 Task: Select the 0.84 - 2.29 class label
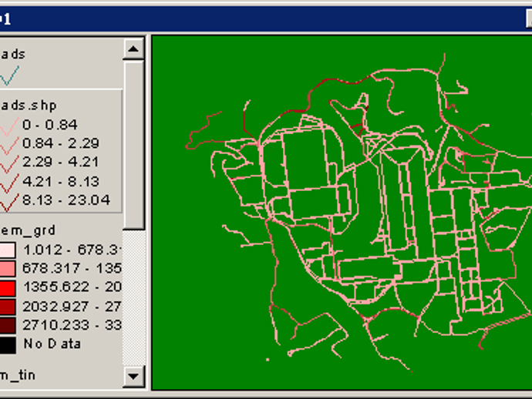pyautogui.click(x=61, y=143)
